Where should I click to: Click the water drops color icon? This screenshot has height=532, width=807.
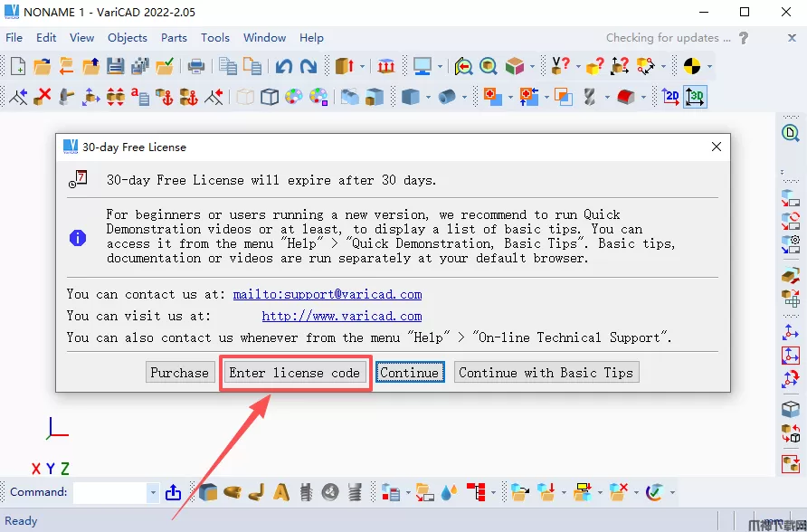click(449, 492)
